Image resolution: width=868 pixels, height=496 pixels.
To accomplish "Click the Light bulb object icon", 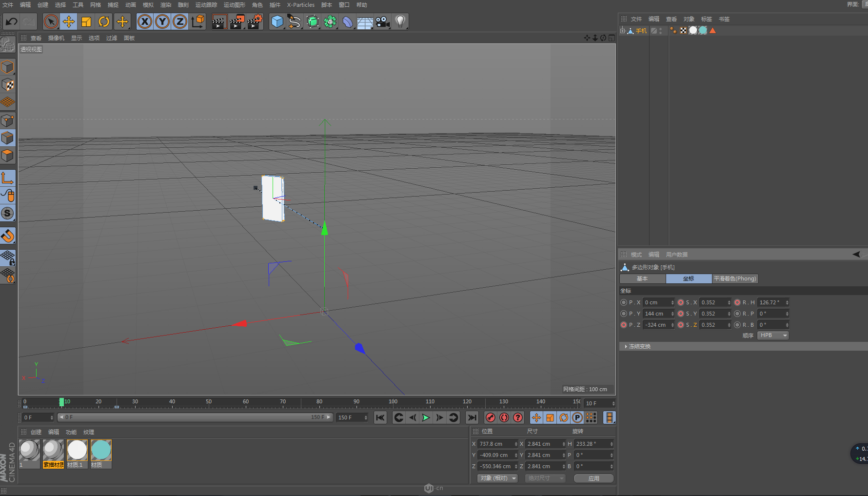I will coord(400,21).
